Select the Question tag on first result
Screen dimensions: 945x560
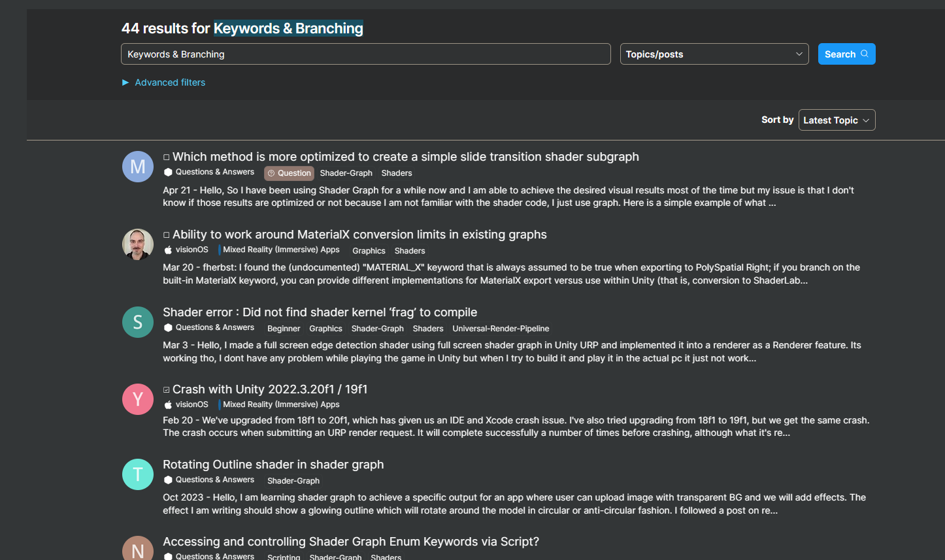289,173
